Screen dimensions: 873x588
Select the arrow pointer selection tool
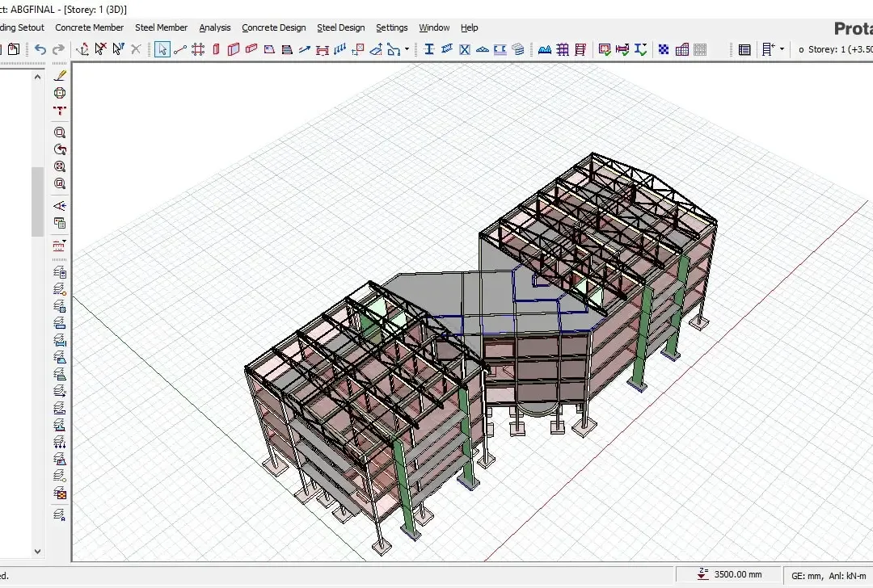[x=162, y=49]
